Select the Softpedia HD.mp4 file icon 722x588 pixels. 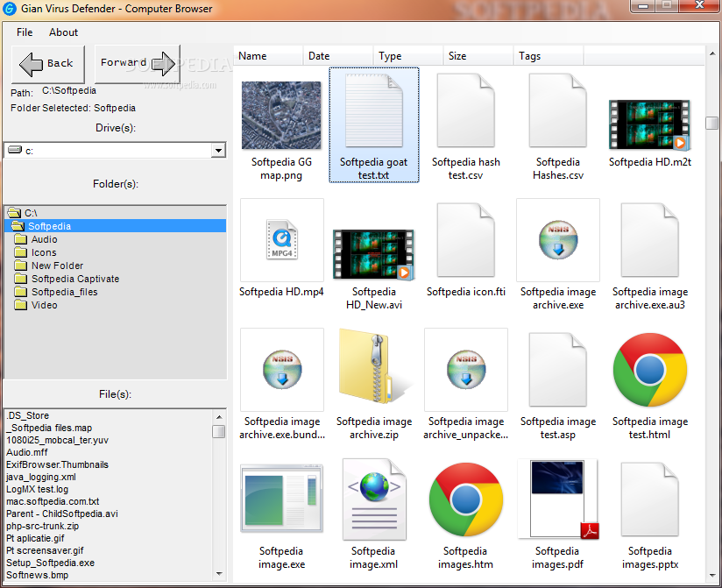[281, 240]
